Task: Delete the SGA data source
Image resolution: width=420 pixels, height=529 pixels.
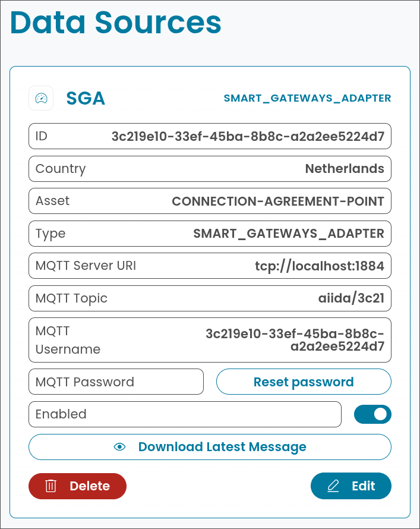Action: 77,486
